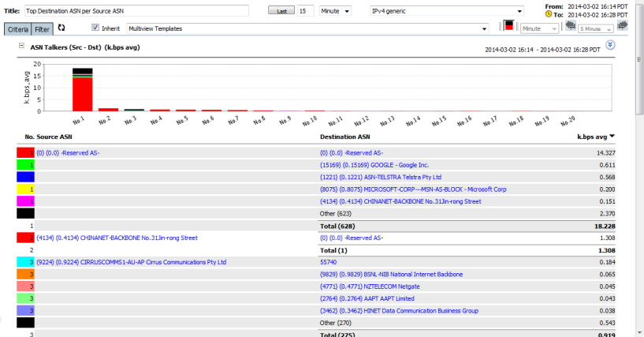Open the IPv4 generic dropdown
The image size is (644, 337).
click(x=447, y=11)
